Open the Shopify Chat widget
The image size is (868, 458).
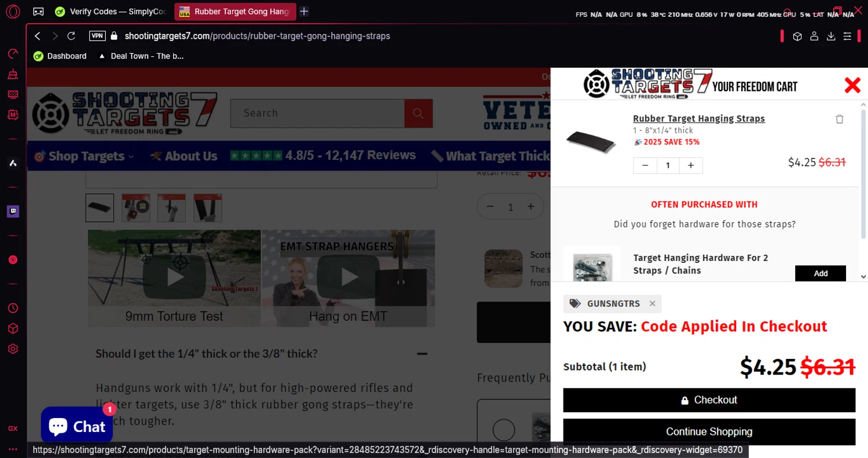coord(77,426)
